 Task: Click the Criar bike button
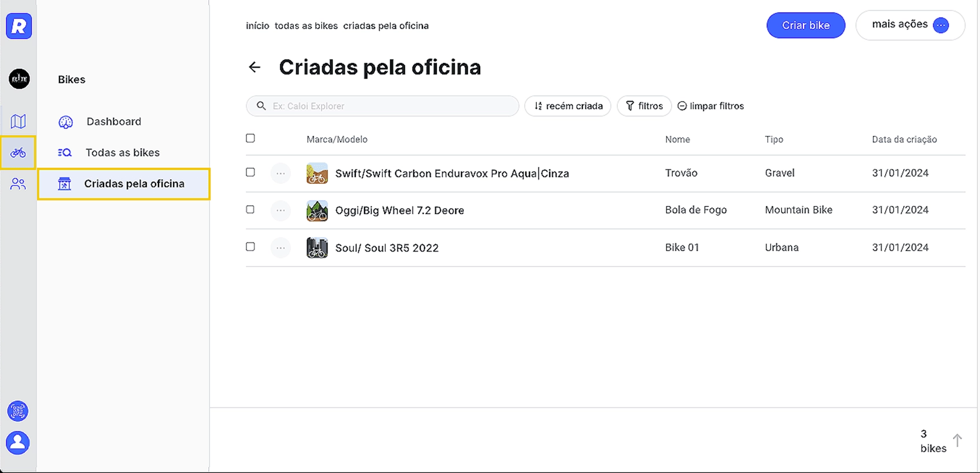[806, 25]
